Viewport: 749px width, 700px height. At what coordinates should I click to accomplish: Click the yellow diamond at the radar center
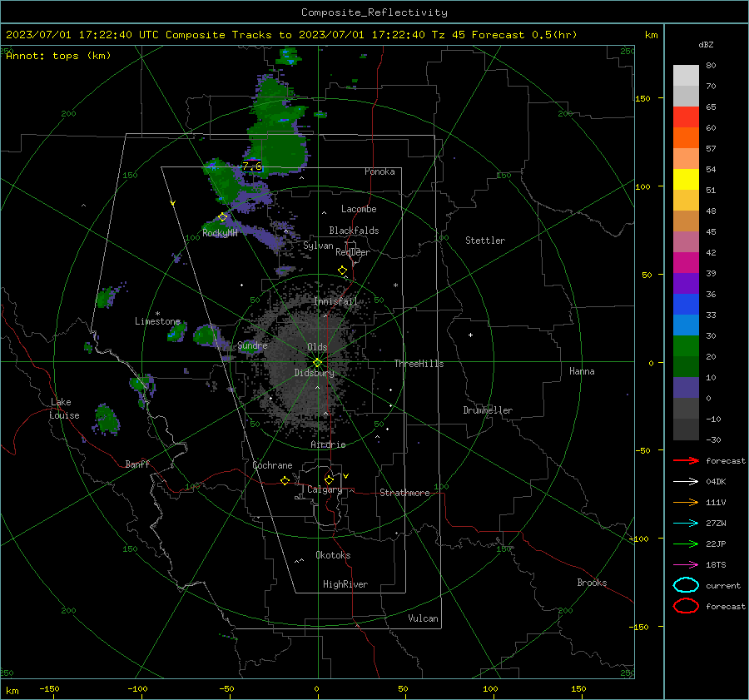pos(318,362)
